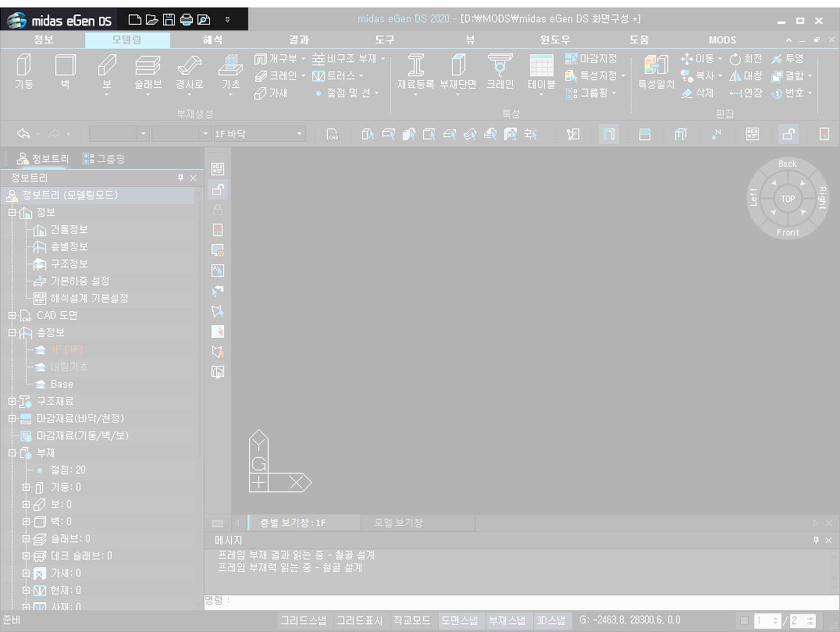The image size is (840, 632).
Task: Select the 기둥 column tool
Action: point(23,71)
